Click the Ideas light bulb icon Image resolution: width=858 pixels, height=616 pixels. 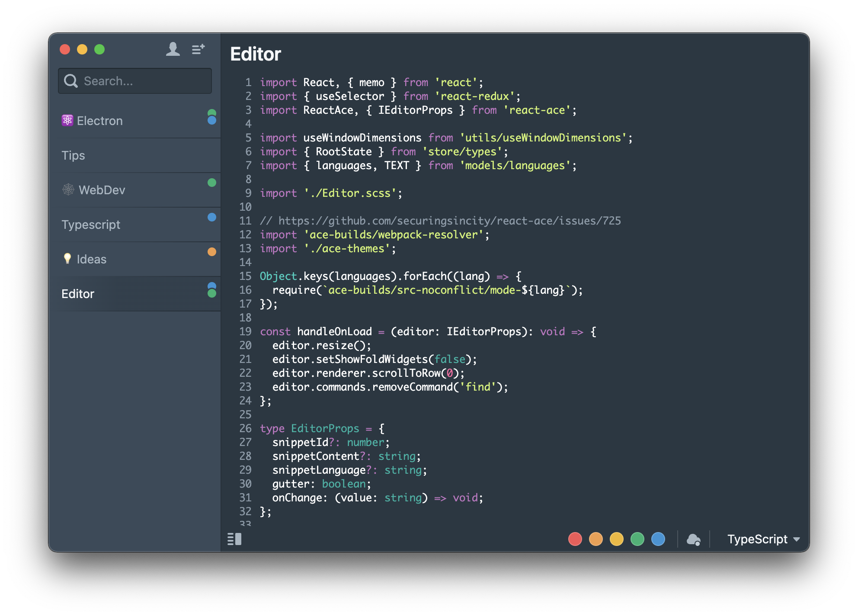(x=67, y=259)
